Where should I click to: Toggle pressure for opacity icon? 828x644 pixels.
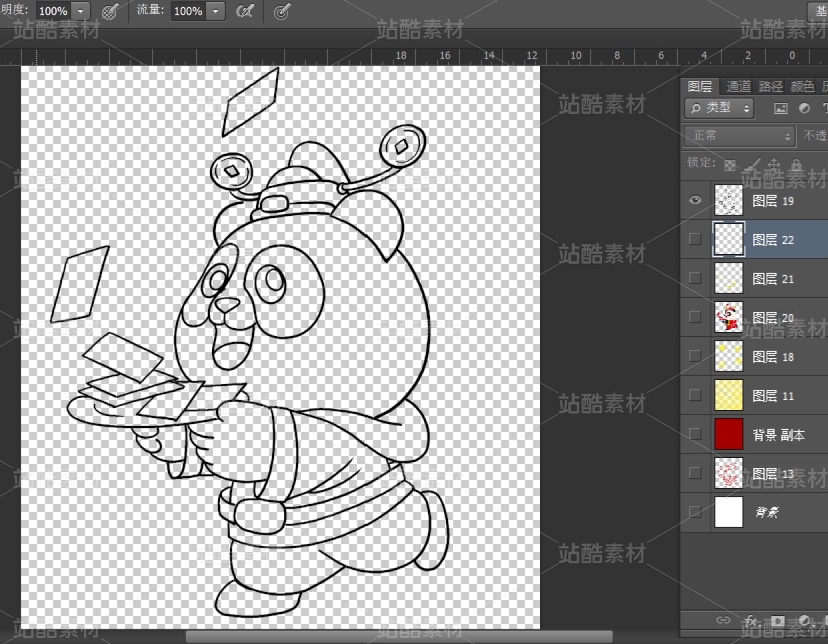[x=110, y=11]
